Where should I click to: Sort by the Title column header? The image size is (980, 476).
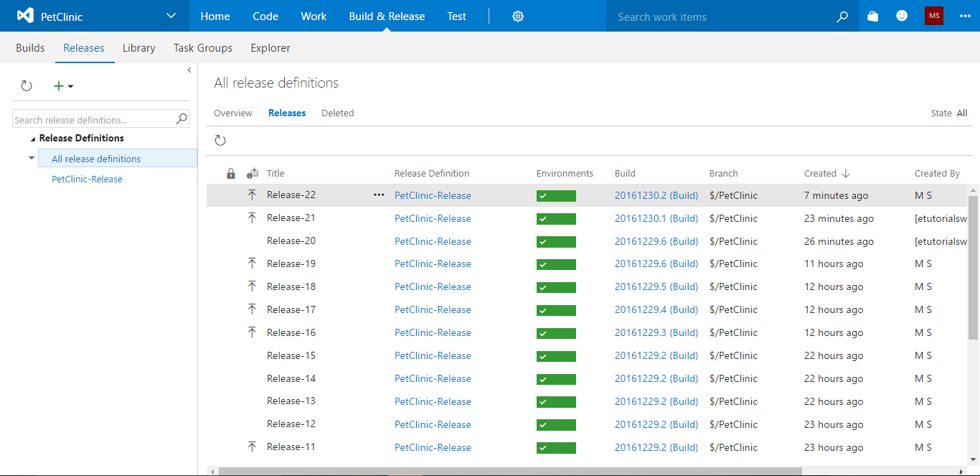[x=275, y=173]
